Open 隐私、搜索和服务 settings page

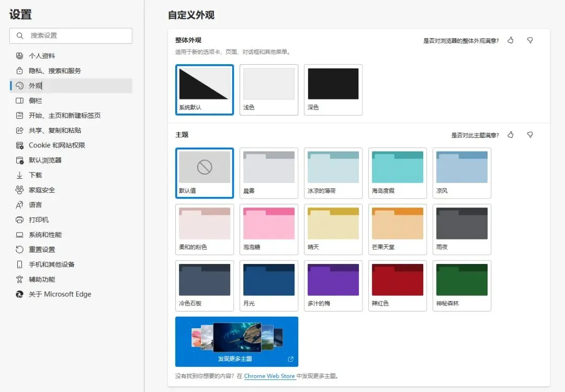point(71,71)
